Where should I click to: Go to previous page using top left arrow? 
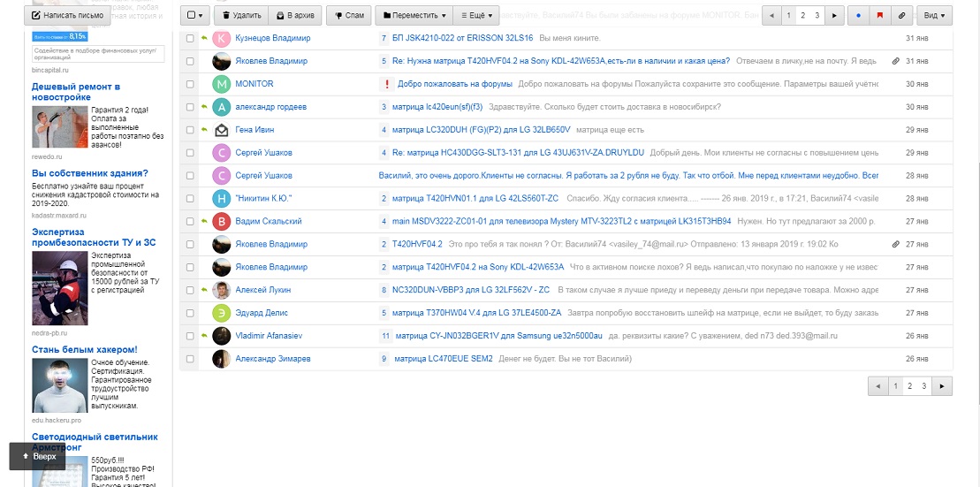[773, 16]
